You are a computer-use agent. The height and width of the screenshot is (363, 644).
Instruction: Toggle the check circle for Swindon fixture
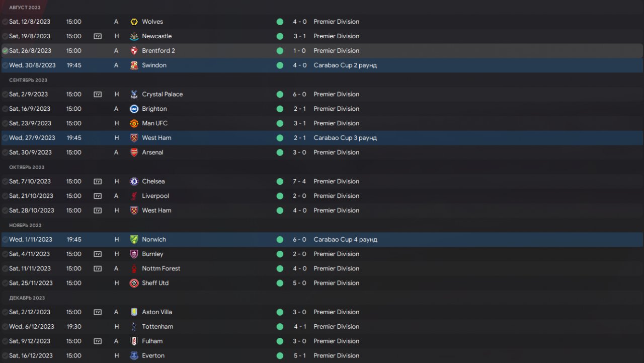tap(5, 65)
